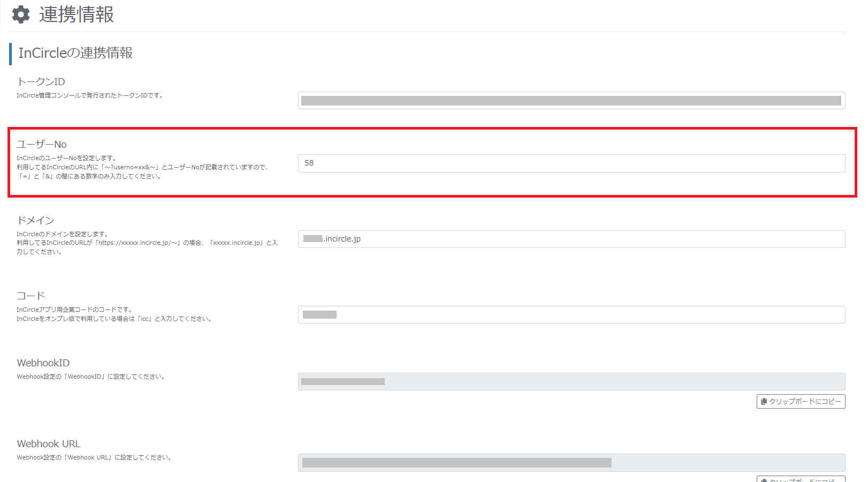
Task: Click the コード label
Action: coord(31,296)
